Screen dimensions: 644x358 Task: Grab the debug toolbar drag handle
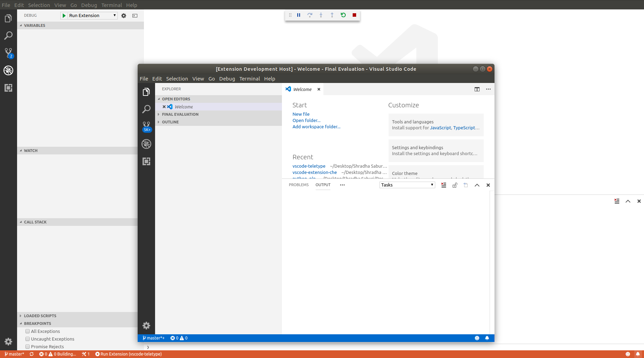pyautogui.click(x=290, y=15)
